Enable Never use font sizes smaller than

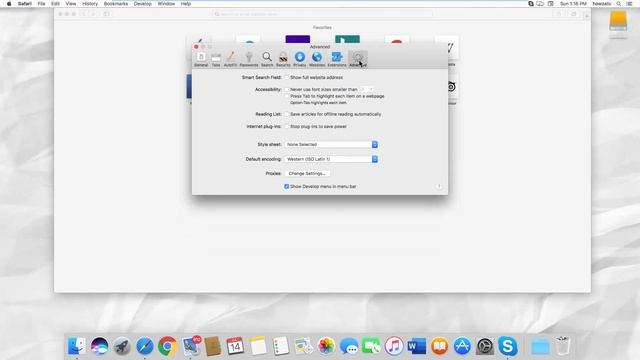point(287,89)
